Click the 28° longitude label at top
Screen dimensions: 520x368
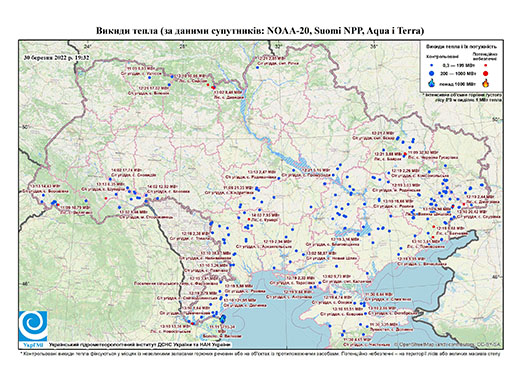[183, 46]
